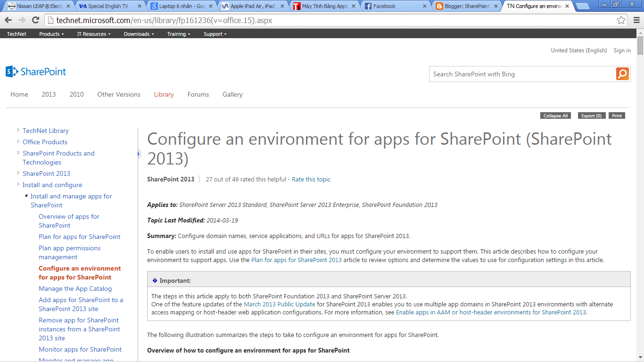Click the SharePoint logo

click(36, 72)
